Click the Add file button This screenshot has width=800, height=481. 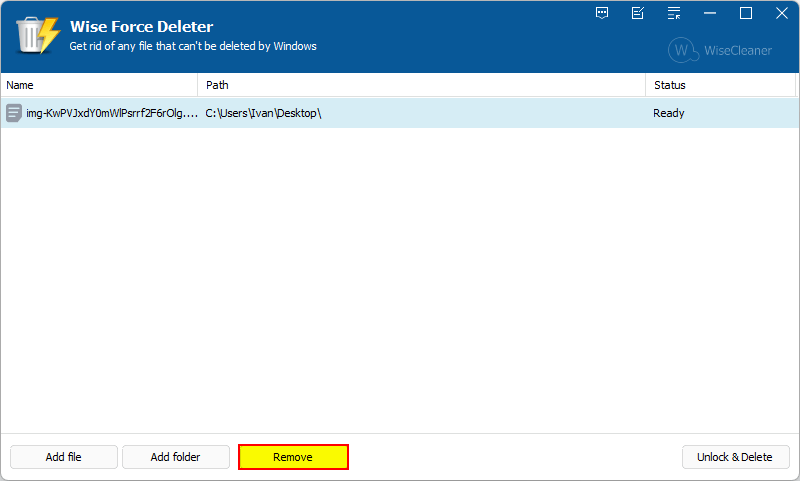tap(64, 457)
